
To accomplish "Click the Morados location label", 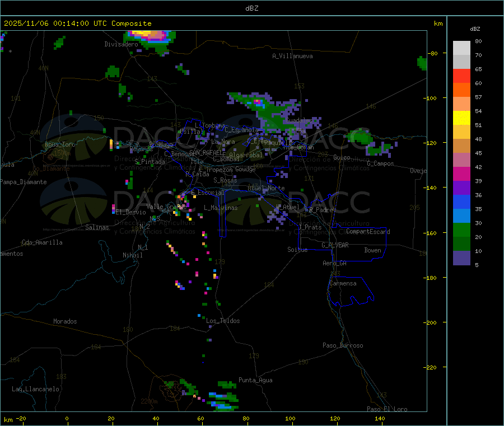I will click(66, 321).
